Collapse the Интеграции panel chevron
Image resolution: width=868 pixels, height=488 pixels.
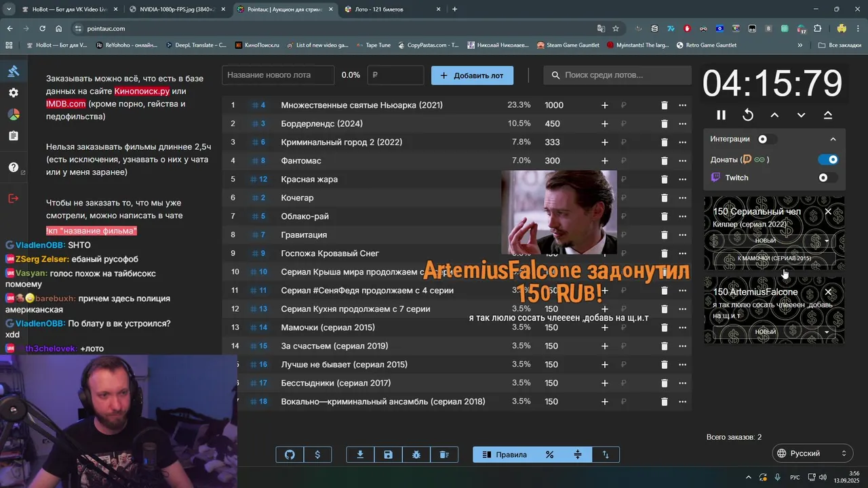(x=833, y=139)
